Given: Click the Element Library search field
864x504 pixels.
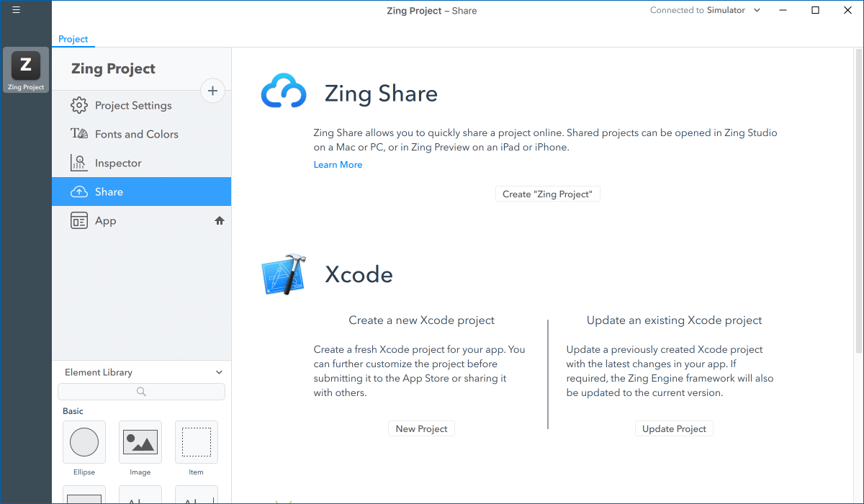Looking at the screenshot, I should click(141, 392).
